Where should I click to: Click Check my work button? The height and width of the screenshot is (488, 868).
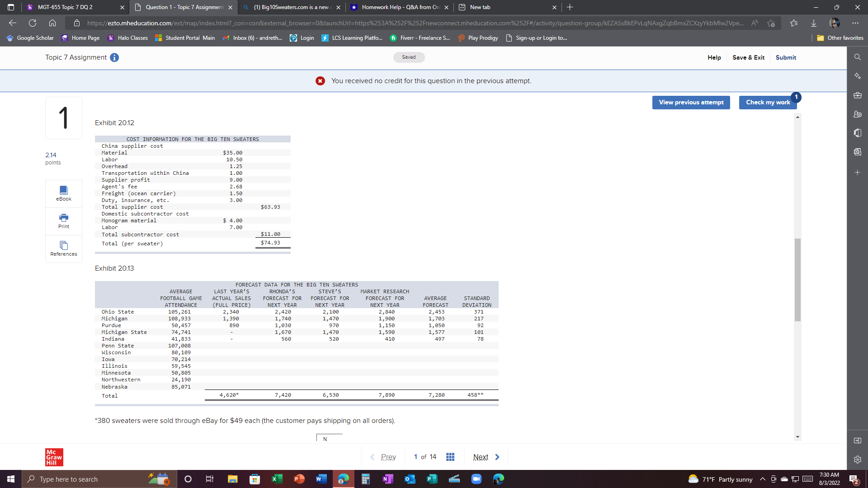pos(768,102)
